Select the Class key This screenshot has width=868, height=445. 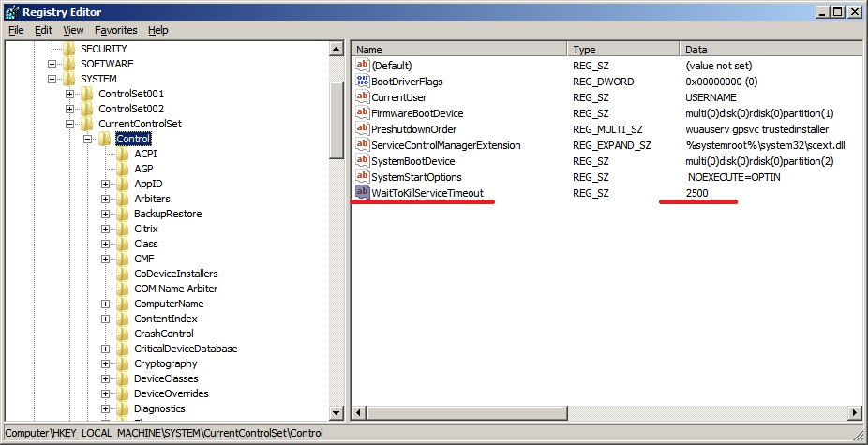tap(146, 244)
